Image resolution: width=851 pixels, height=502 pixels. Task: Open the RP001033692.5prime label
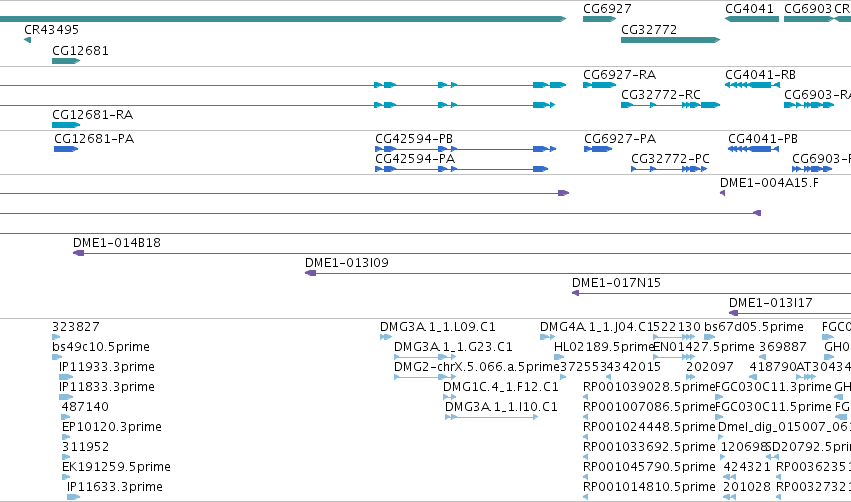coord(649,447)
